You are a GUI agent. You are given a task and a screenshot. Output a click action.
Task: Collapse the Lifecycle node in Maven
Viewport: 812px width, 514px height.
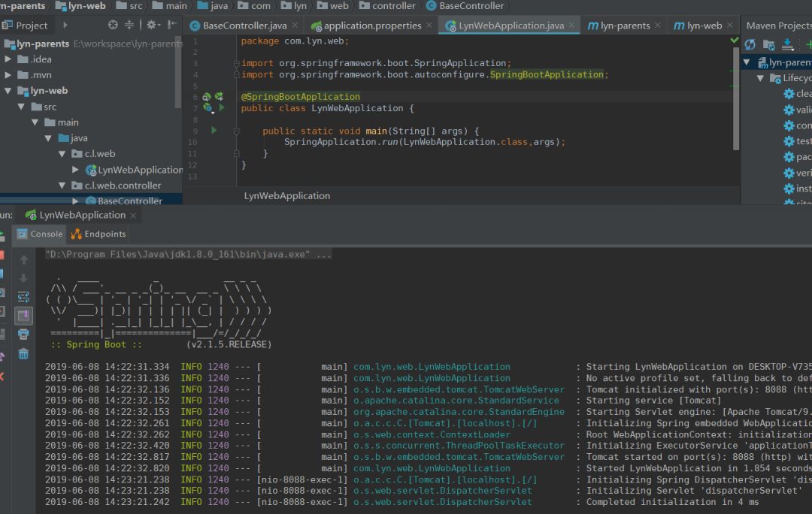point(760,78)
